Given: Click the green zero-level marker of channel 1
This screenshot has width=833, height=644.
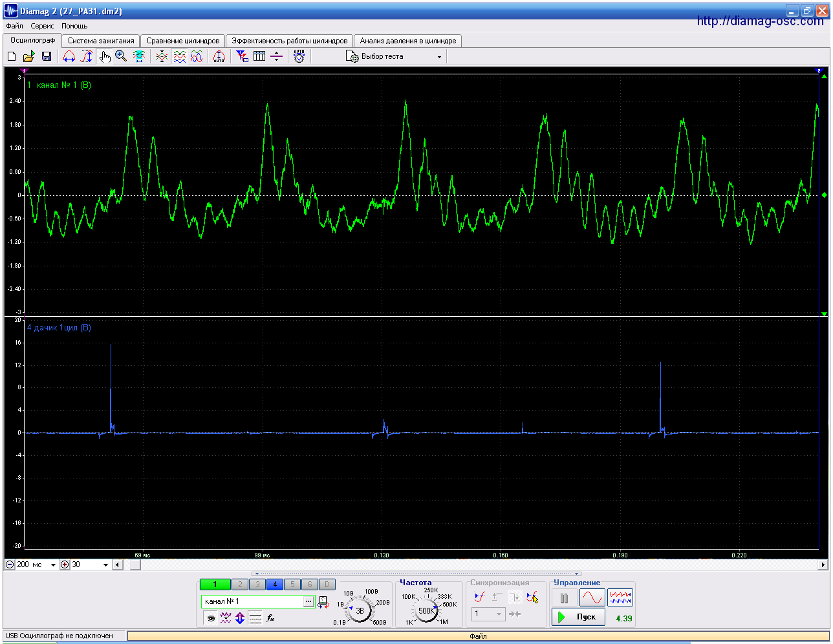Looking at the screenshot, I should pyautogui.click(x=824, y=195).
